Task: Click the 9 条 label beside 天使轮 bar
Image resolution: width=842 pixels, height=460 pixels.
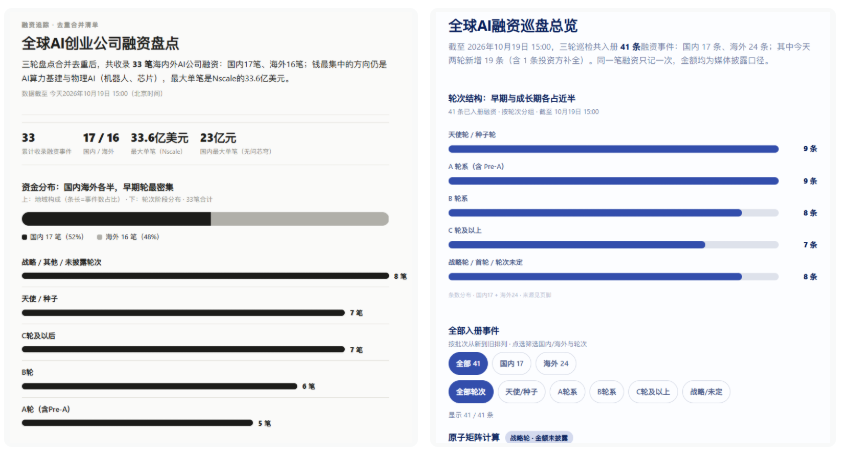Action: (810, 149)
